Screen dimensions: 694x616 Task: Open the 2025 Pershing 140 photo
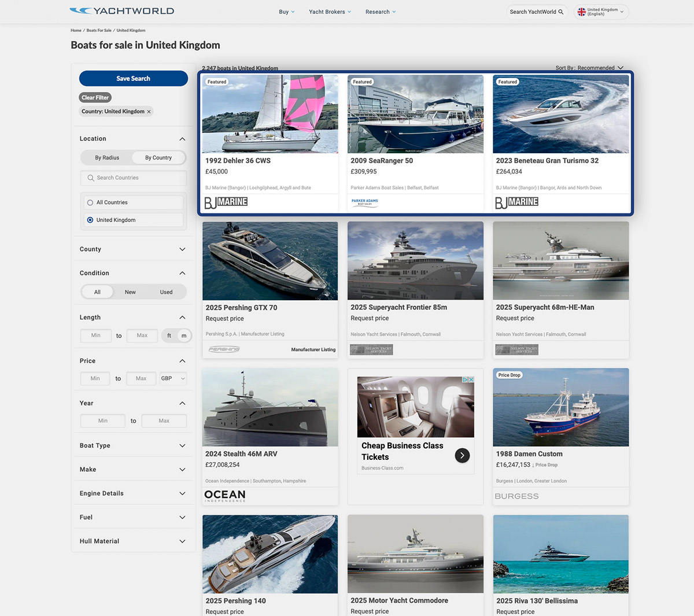click(x=270, y=554)
